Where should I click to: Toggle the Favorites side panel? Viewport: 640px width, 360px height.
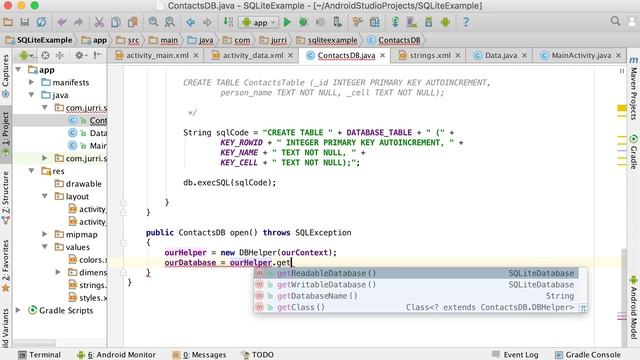[6, 266]
